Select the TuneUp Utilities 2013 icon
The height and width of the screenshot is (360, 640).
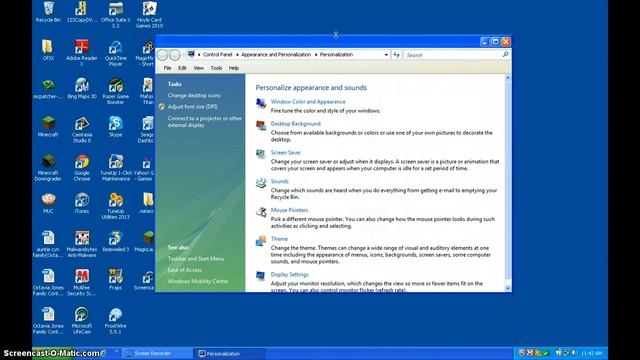[x=116, y=206]
